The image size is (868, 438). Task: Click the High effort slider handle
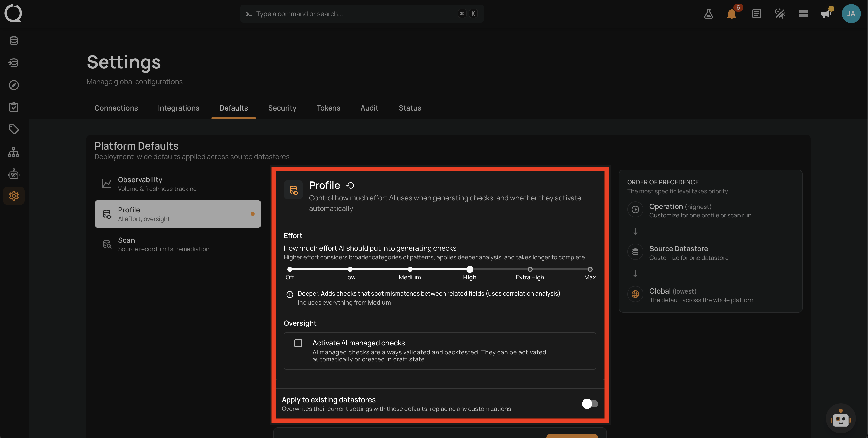coord(470,269)
